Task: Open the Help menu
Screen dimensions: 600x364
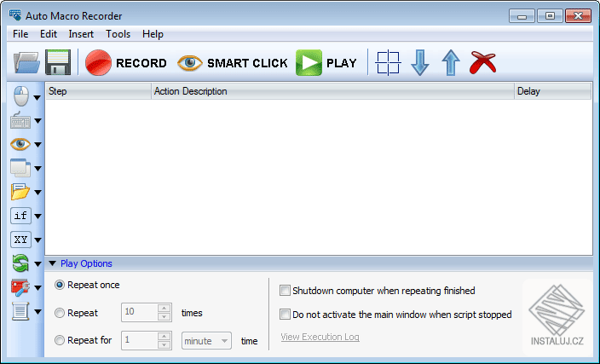Action: click(x=153, y=34)
